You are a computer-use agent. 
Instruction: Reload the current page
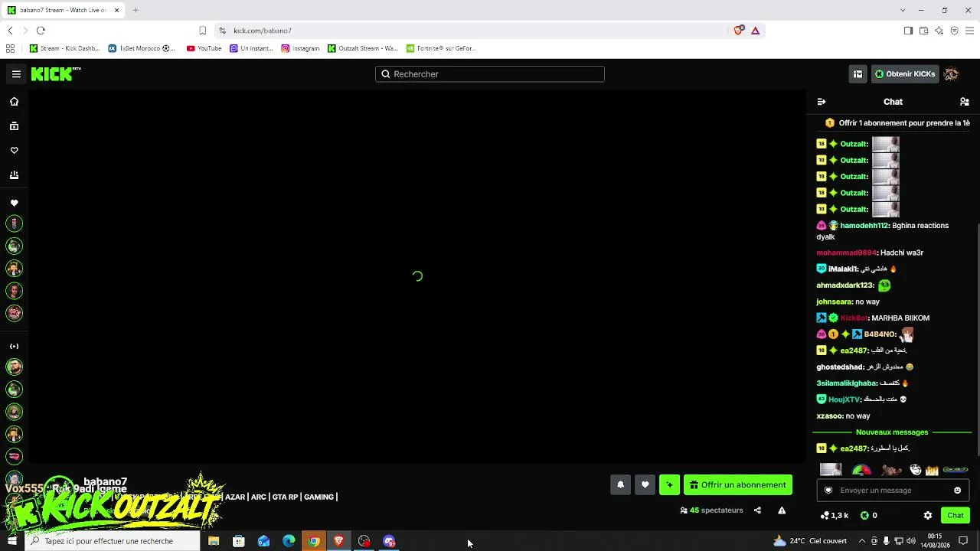(x=41, y=31)
